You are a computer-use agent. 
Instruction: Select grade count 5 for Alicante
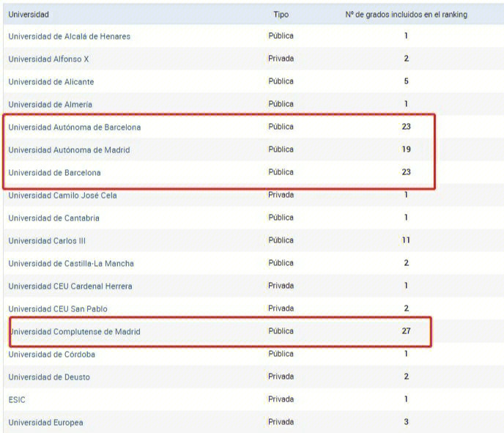click(x=407, y=81)
